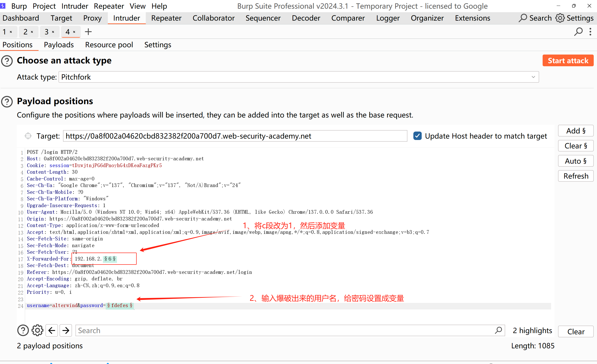Open the Project menu in menu bar
Screen dimensions: 597x364
point(44,6)
